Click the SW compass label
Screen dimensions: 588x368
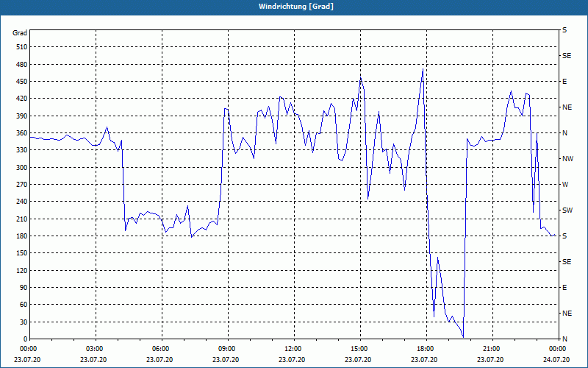pyautogui.click(x=567, y=210)
